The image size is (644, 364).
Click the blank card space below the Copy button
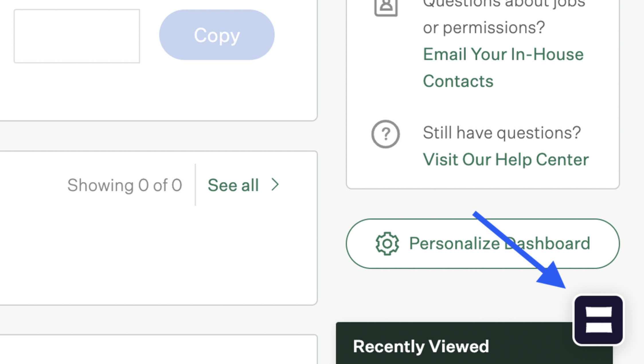click(x=158, y=92)
